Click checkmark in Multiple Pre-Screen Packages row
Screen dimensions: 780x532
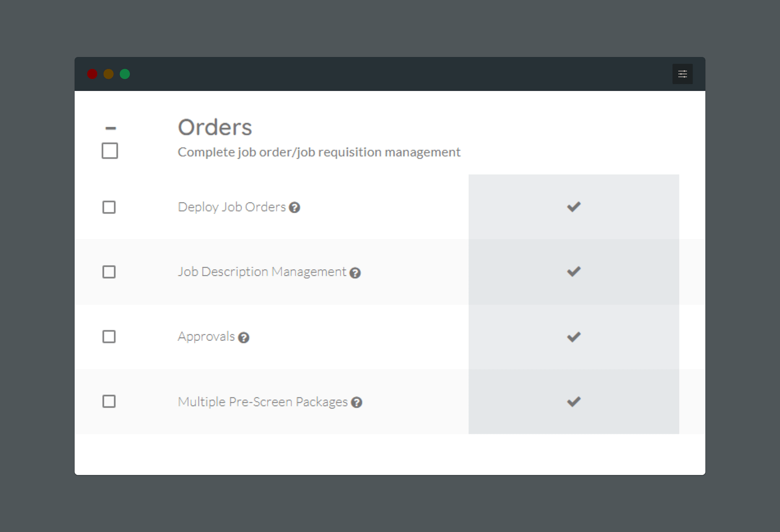coord(574,402)
